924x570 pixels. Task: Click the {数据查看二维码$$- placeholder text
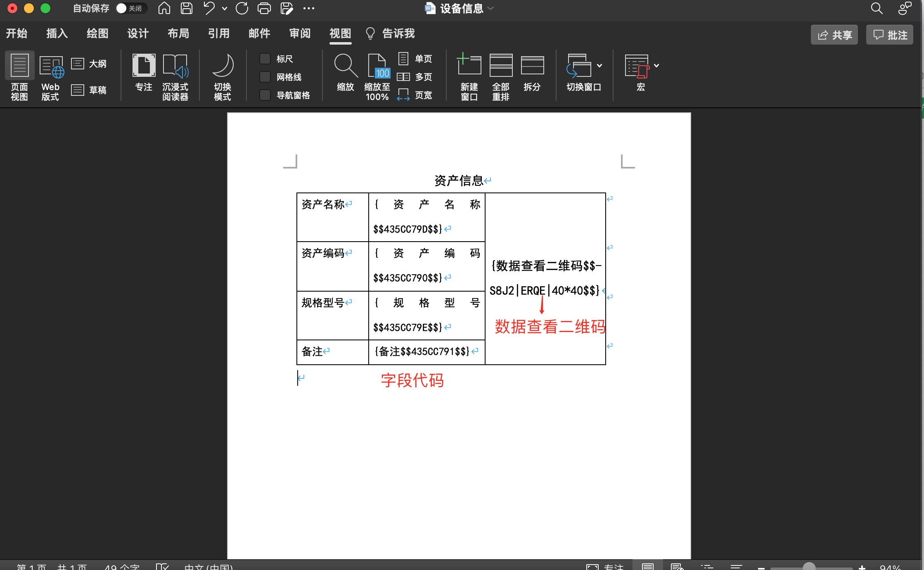(x=546, y=266)
